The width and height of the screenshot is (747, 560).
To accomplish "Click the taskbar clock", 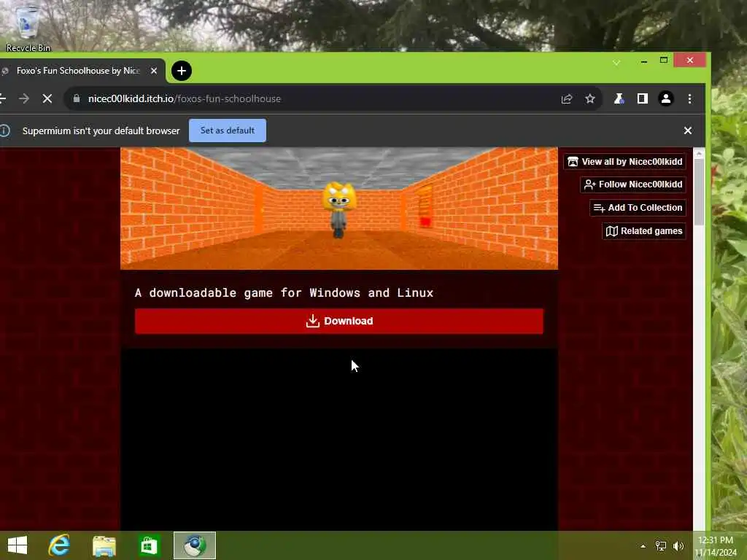I will click(x=716, y=546).
